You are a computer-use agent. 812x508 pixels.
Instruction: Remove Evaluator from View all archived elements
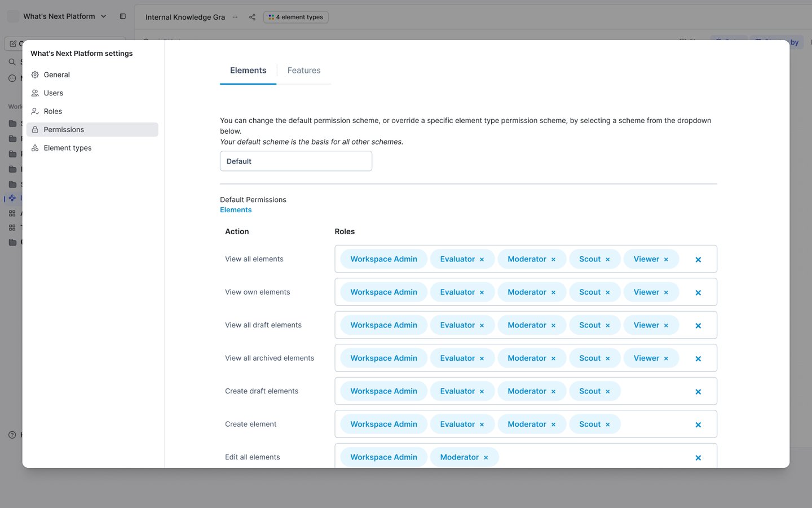(482, 358)
